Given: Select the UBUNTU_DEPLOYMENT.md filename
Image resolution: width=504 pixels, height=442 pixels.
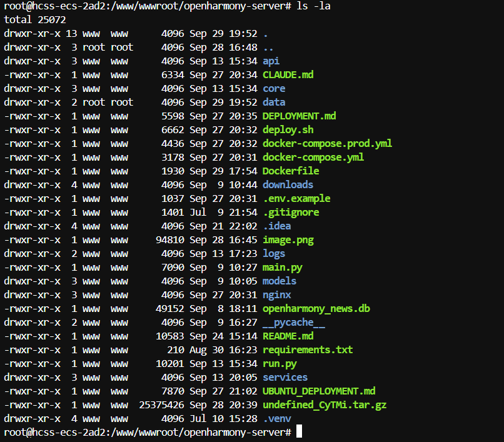Looking at the screenshot, I should tap(319, 391).
